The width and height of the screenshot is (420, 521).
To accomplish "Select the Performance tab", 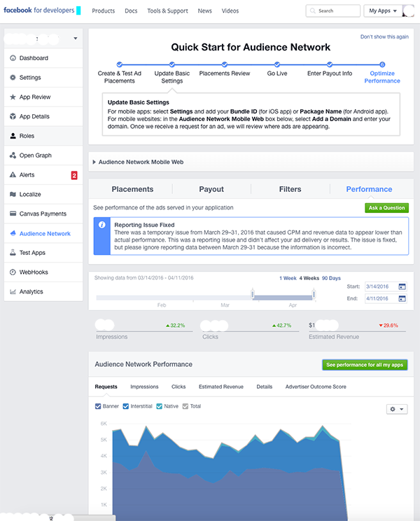I will tap(369, 189).
